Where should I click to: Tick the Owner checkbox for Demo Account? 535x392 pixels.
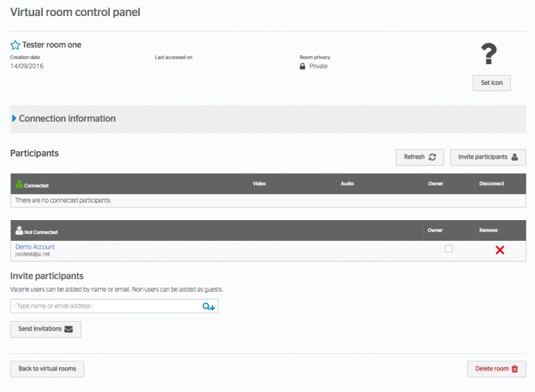coord(449,249)
